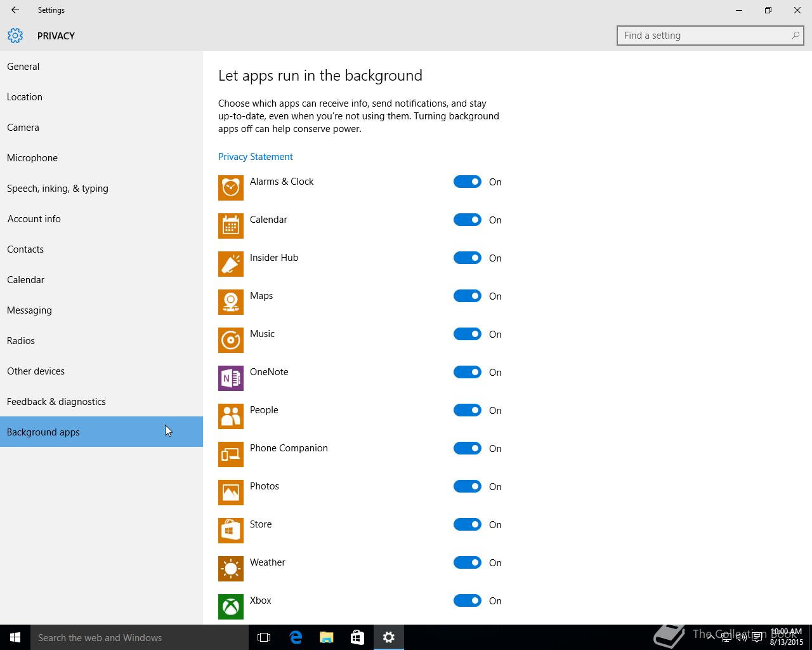Turn off Calendar background toggle
The width and height of the screenshot is (812, 650).
[468, 220]
